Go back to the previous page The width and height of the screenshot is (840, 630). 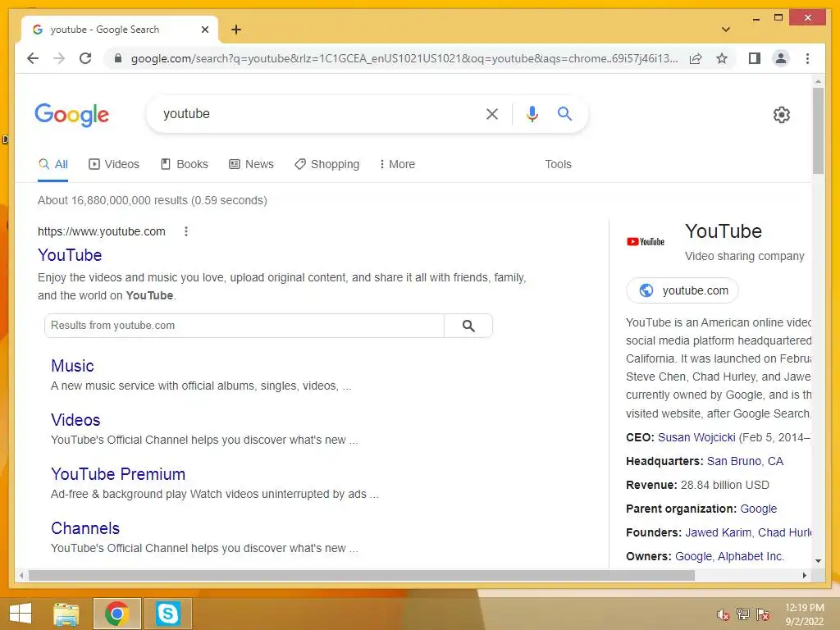33,58
